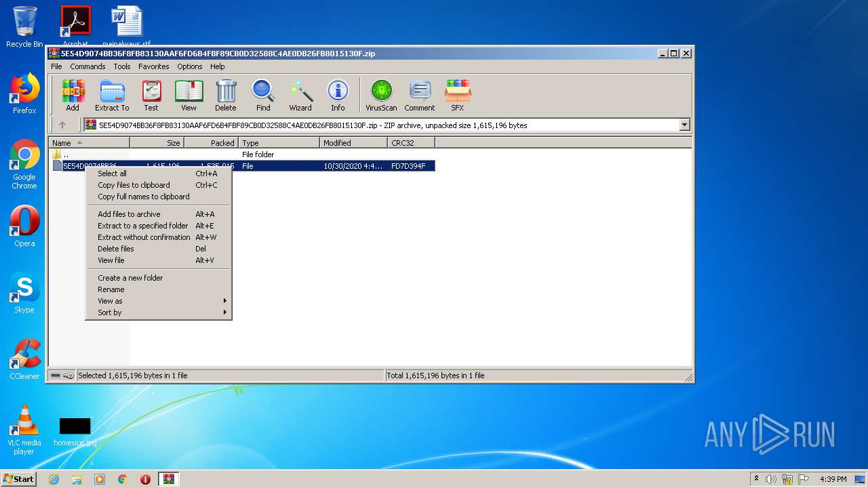868x488 pixels.
Task: Click the Add toolbar icon
Action: [73, 95]
